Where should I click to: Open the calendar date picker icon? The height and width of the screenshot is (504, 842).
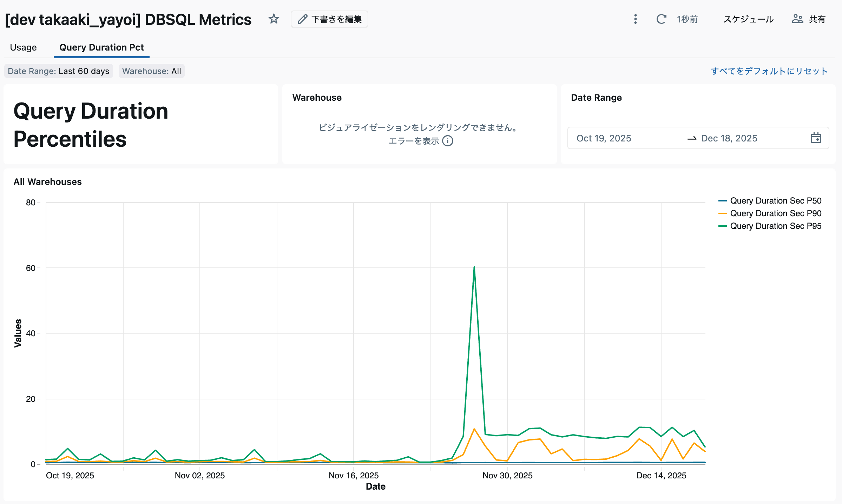click(x=816, y=138)
